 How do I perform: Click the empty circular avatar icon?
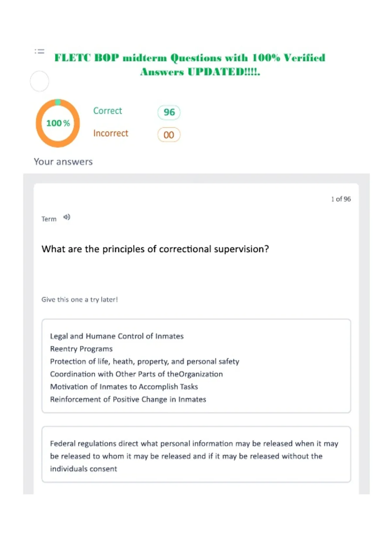click(40, 81)
